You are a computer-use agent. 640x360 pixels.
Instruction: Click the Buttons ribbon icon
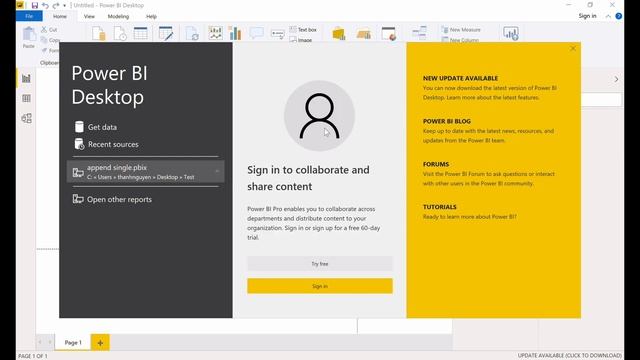click(x=278, y=34)
